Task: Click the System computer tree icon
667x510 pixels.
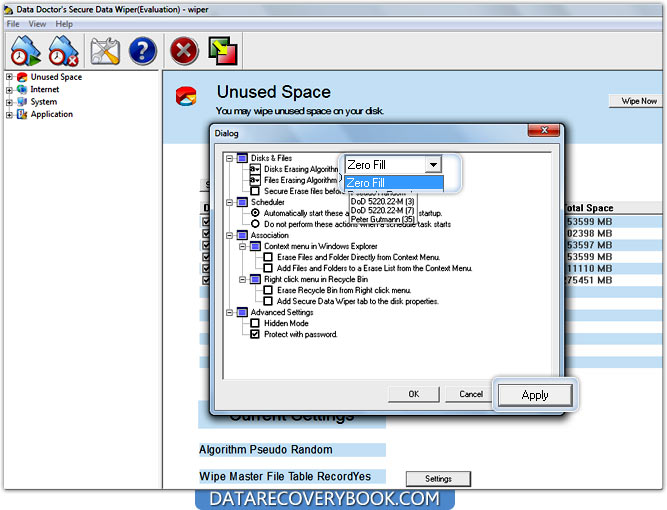Action: click(22, 102)
